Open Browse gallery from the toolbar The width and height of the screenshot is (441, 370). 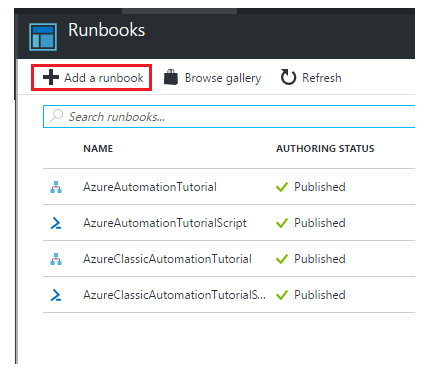(x=212, y=78)
